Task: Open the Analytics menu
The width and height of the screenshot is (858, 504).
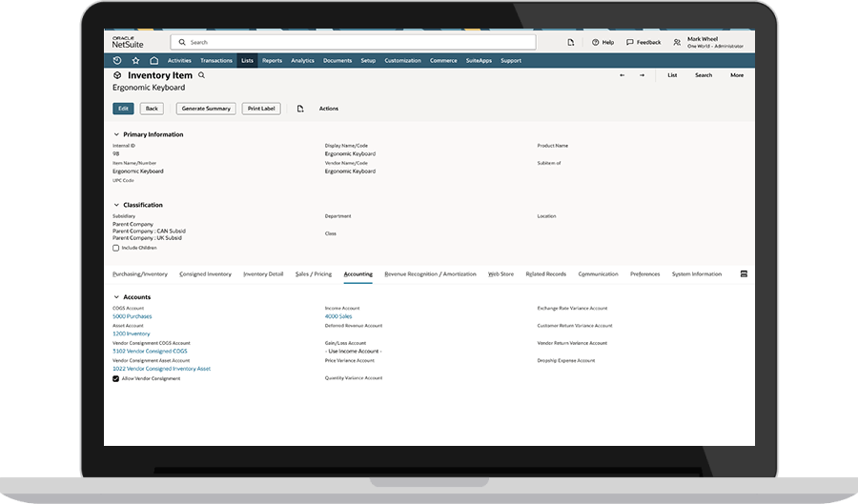Action: pyautogui.click(x=302, y=61)
